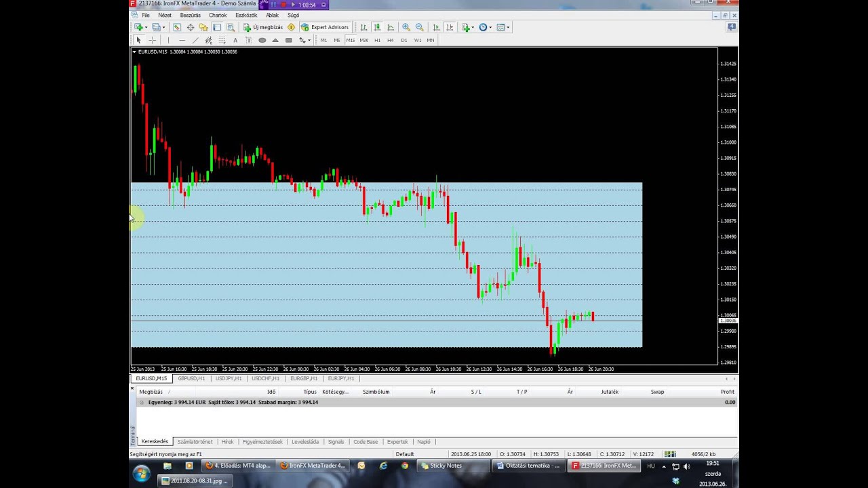
Task: Click the Expert Advisors button
Action: pos(325,27)
